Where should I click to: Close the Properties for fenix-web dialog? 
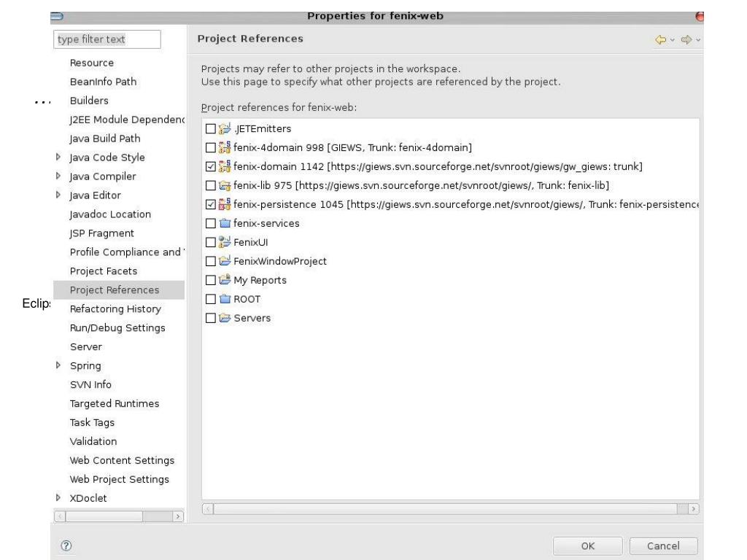[x=700, y=17]
